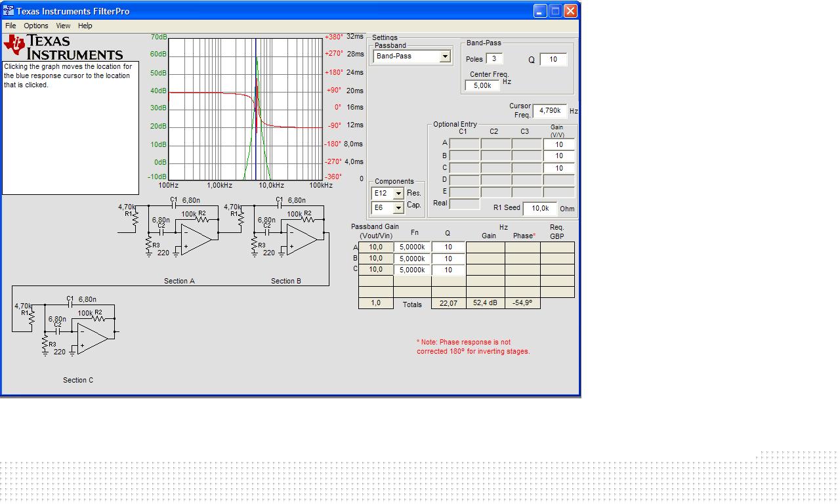Viewport: 840px width, 504px height.
Task: Expand the Passband filter type dropdown
Action: 445,56
